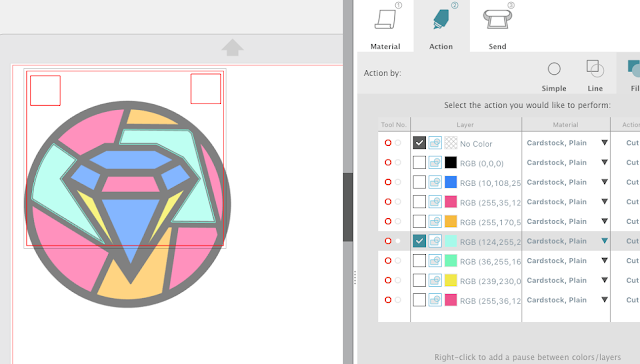Viewport: 640px width, 364px height.
Task: Click the transparent No Color swatch
Action: (451, 143)
